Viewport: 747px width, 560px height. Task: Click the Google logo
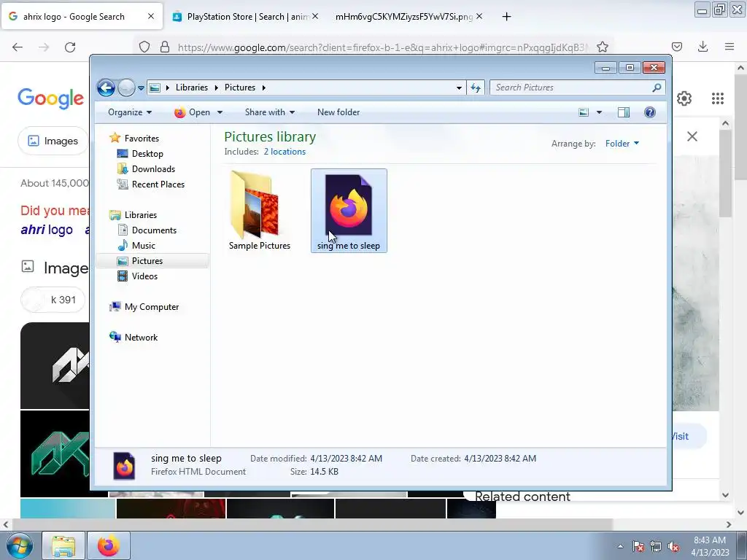pos(51,98)
